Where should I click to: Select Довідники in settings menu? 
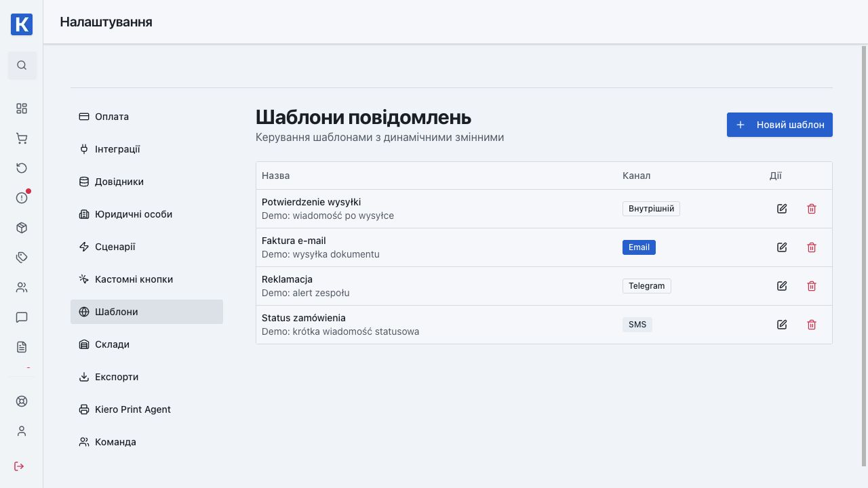coord(146,182)
